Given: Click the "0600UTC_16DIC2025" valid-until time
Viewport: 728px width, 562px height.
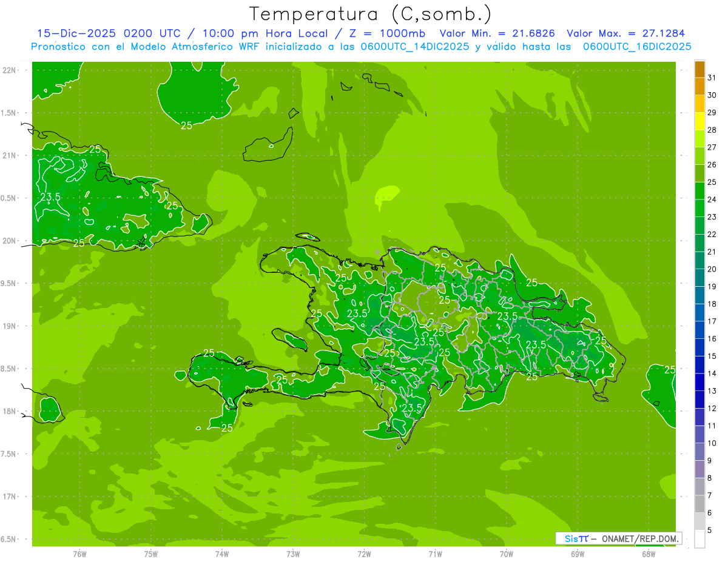Looking at the screenshot, I should [637, 47].
